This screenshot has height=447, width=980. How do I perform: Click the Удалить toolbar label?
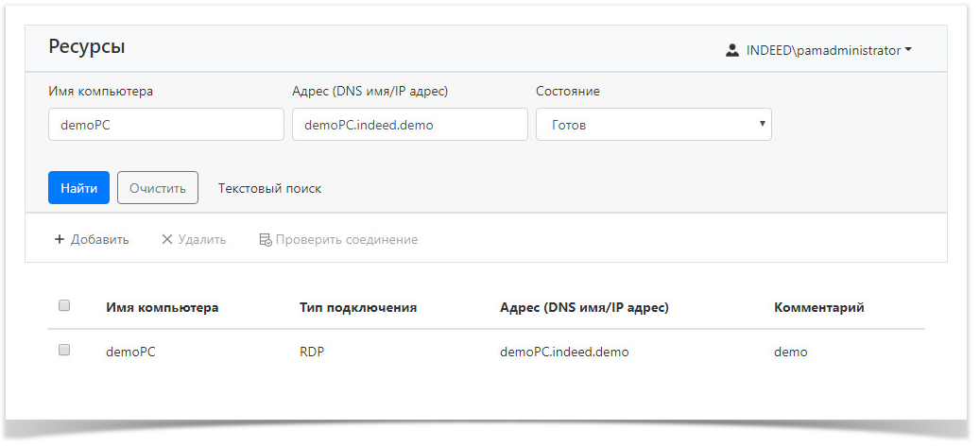(201, 240)
